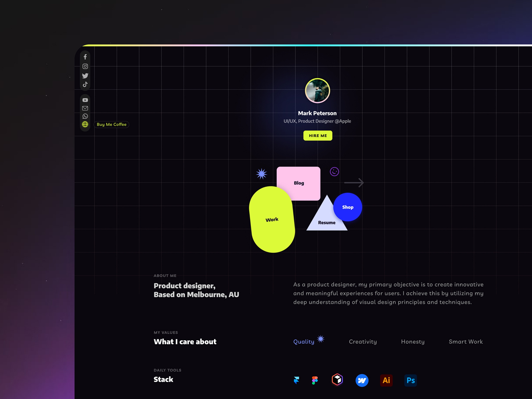Open the WhatsApp icon

click(x=85, y=116)
